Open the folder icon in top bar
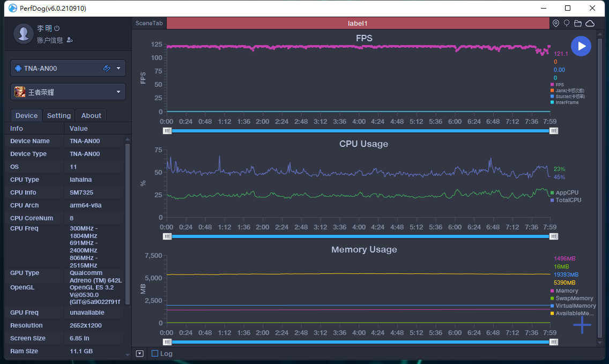This screenshot has width=609, height=364. [578, 23]
